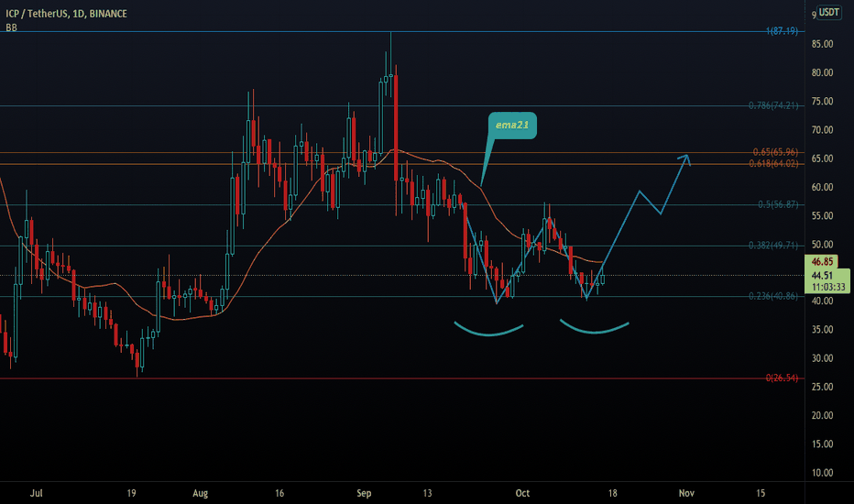Image resolution: width=854 pixels, height=504 pixels.
Task: Select the 0.236(40.86) Fibonacci level label
Action: click(772, 296)
